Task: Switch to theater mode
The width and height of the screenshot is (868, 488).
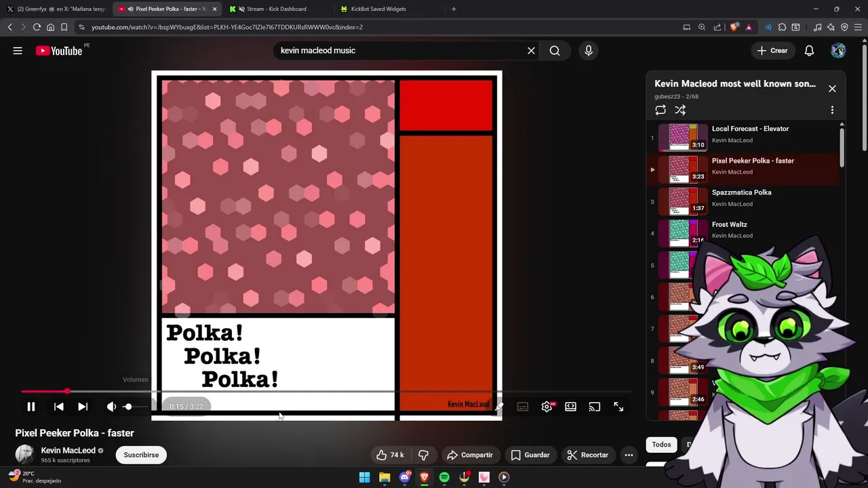Action: pos(571,407)
